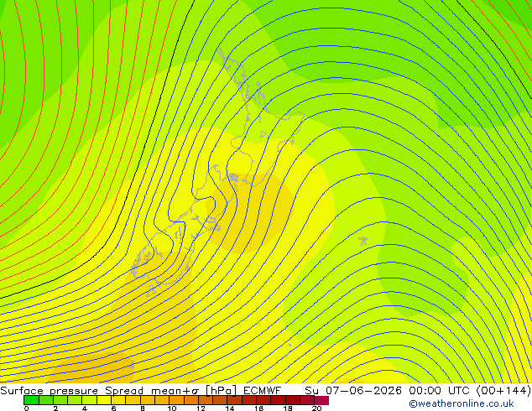Click the legend scale label '0'
The image size is (532, 411).
27,408
